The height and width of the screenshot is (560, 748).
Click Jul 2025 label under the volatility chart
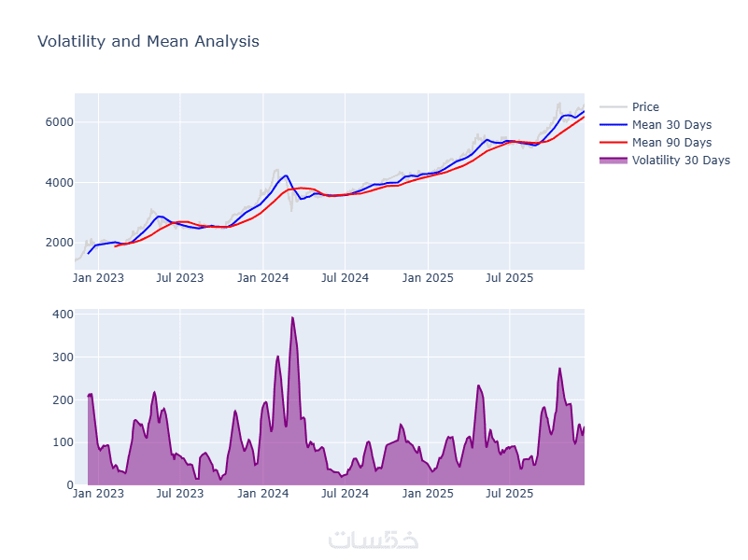tap(509, 492)
